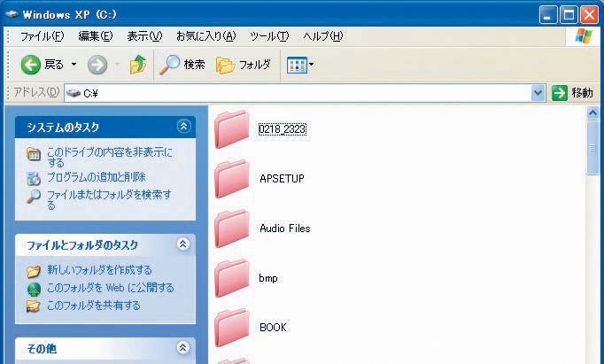Go up one folder level icon
This screenshot has height=364, width=604.
click(x=137, y=65)
